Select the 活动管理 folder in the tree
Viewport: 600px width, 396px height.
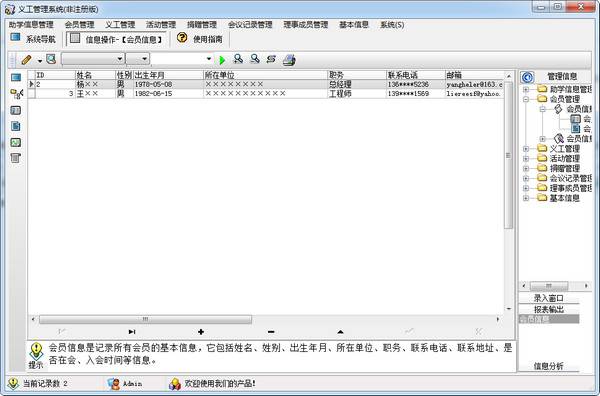tap(559, 158)
